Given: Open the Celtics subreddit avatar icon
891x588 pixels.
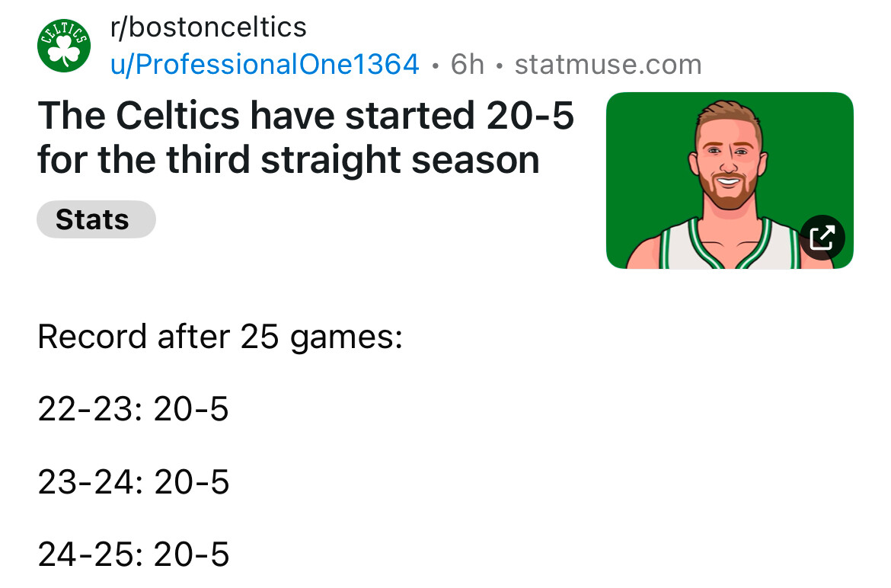Looking at the screenshot, I should [x=64, y=46].
